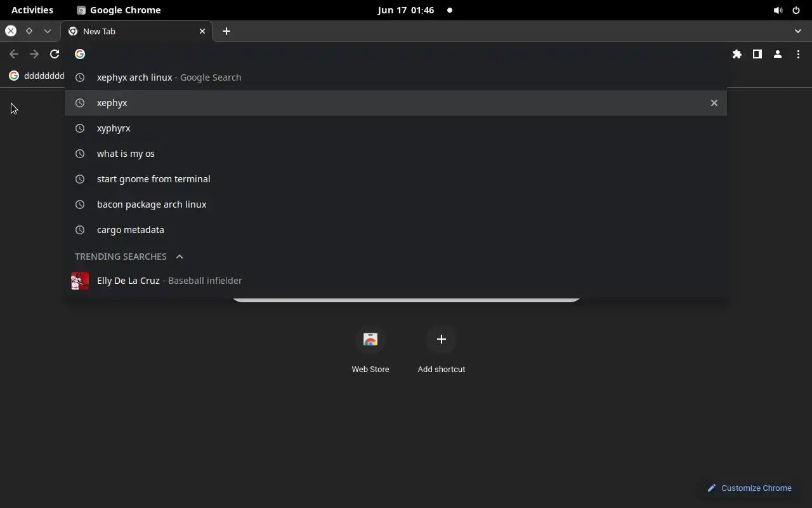812x508 pixels.
Task: Open the Google Chrome app menu
Action: click(119, 10)
